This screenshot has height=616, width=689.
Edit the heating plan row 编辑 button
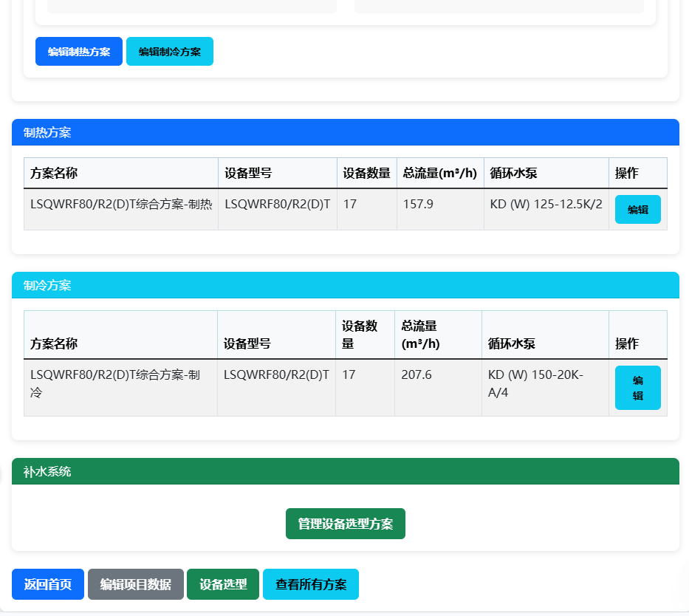tap(637, 210)
